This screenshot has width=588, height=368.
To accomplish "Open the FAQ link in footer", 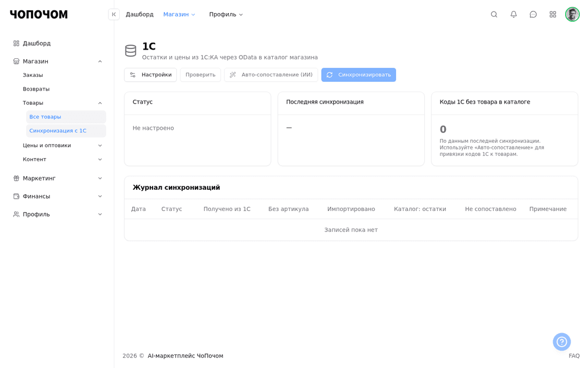I will (x=574, y=356).
